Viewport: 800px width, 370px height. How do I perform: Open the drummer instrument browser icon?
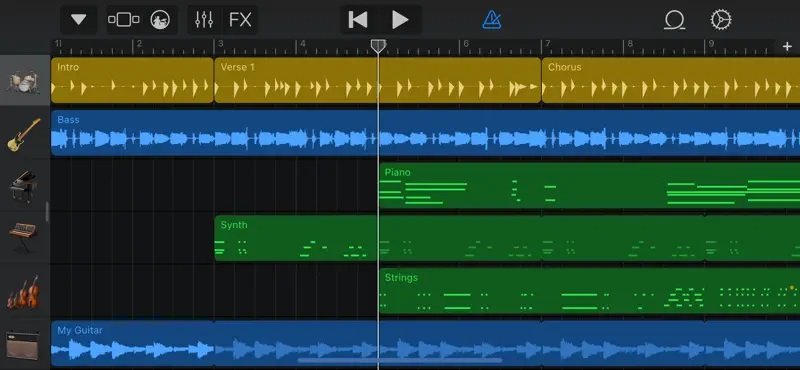coord(160,20)
